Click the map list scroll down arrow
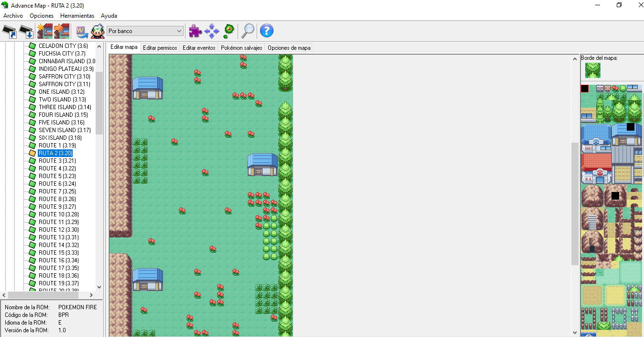 [99, 287]
